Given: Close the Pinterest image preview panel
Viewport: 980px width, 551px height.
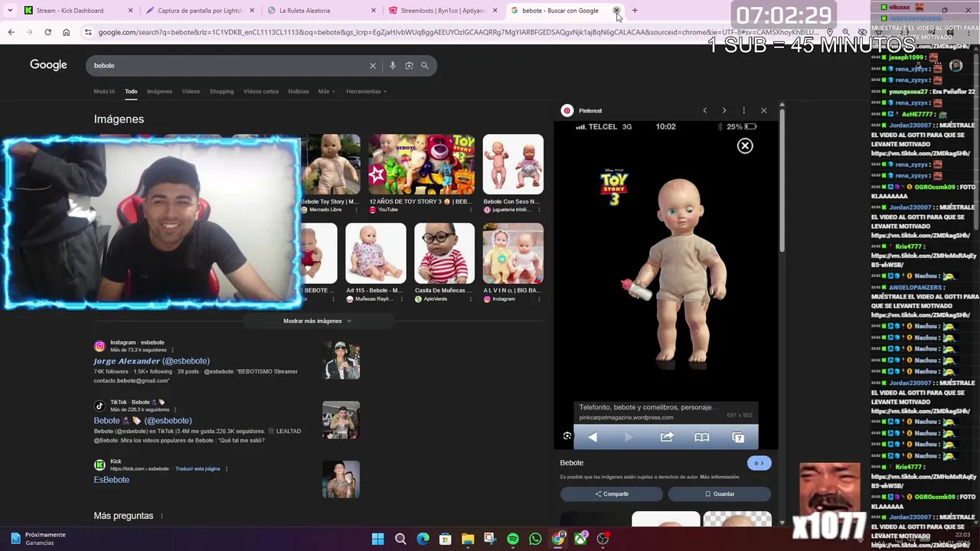Looking at the screenshot, I should [763, 110].
